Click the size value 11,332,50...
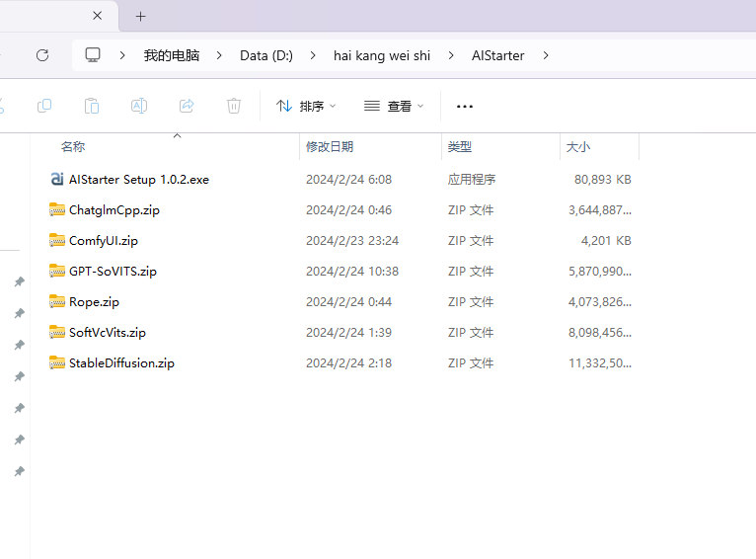 point(600,363)
